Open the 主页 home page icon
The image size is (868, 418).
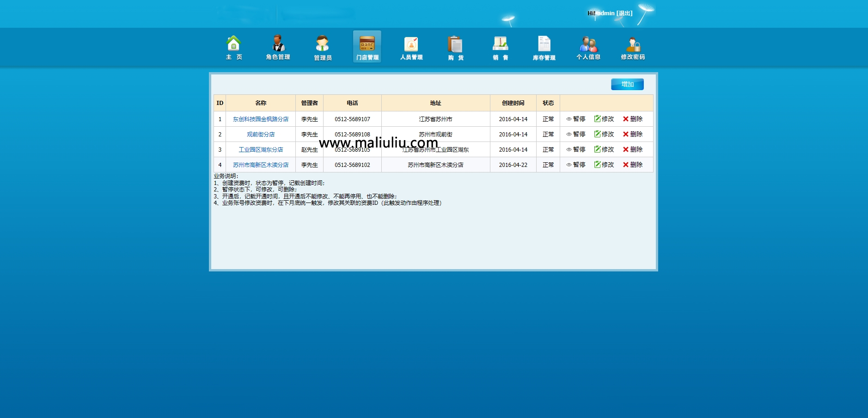click(233, 46)
